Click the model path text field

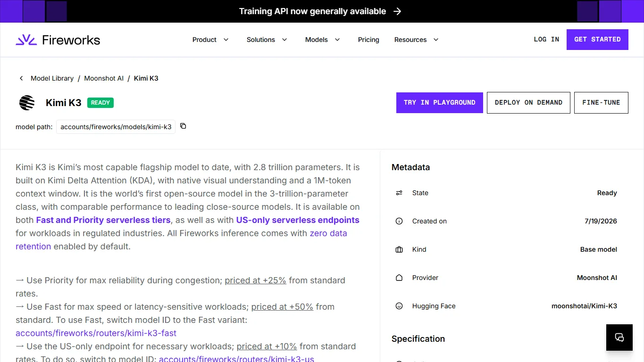[116, 127]
